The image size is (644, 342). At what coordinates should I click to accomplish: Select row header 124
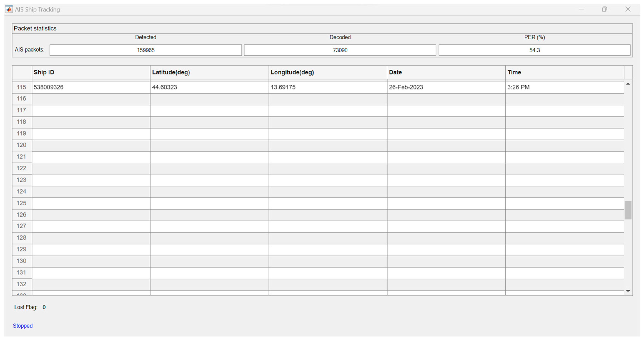tap(22, 191)
